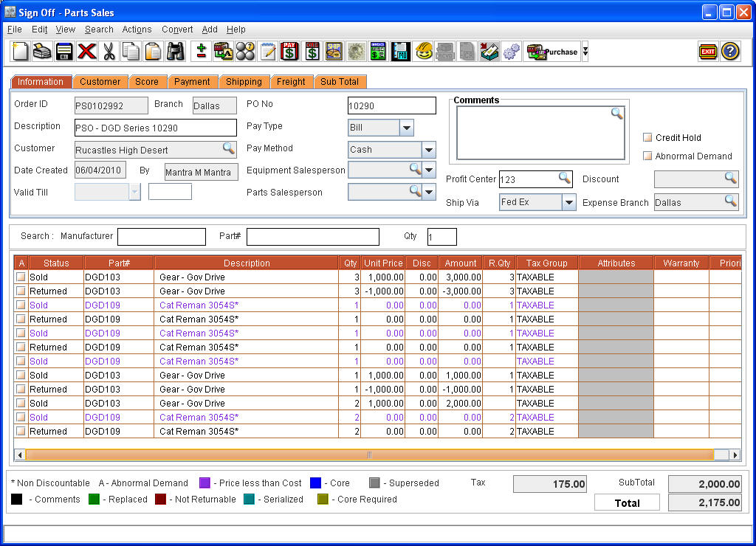
Task: Open find with the binoculars icon
Action: click(x=176, y=52)
